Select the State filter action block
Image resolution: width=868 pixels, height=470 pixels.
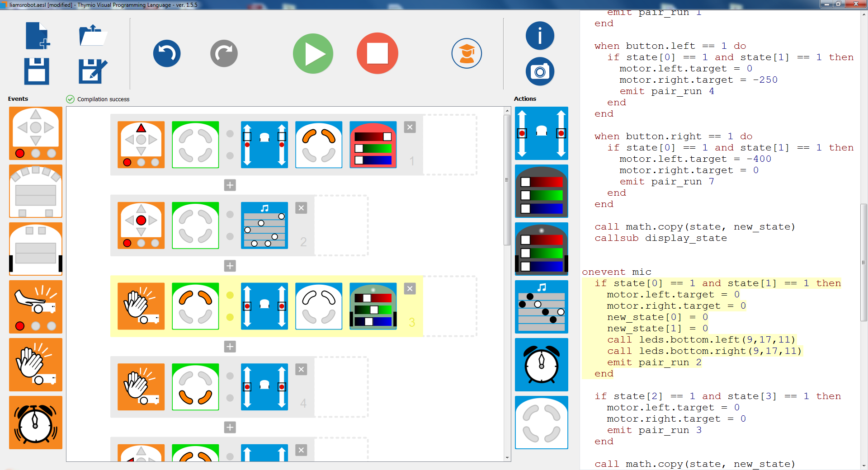[542, 423]
